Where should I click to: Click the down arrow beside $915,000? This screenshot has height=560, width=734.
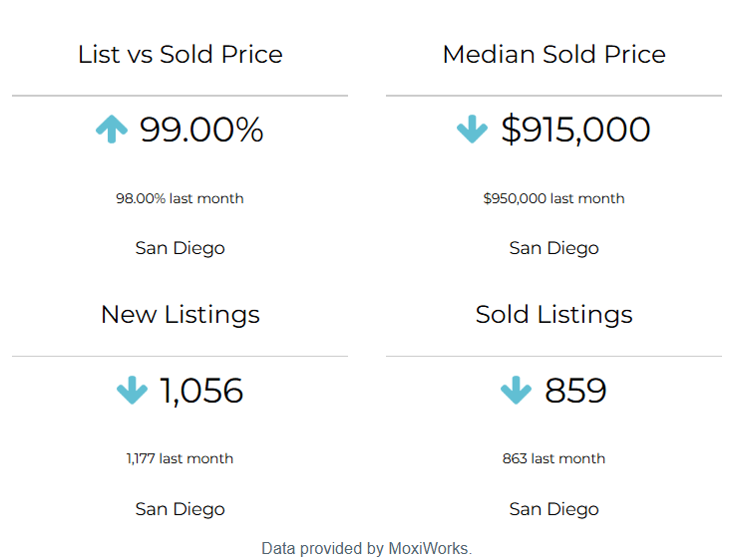(472, 130)
